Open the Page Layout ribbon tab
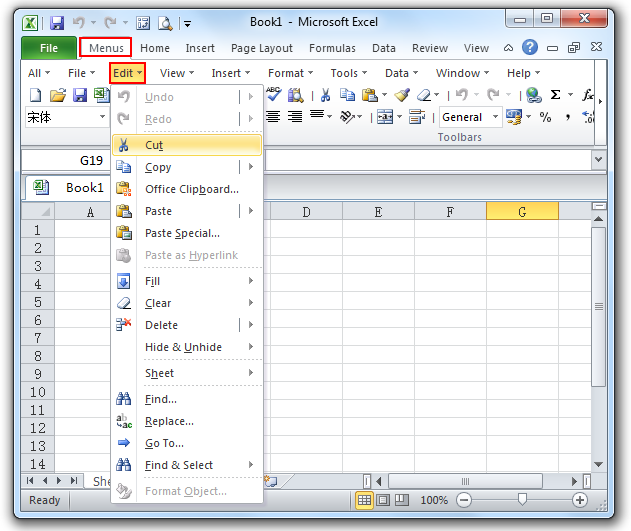Viewport: 631px width, 531px height. tap(262, 48)
